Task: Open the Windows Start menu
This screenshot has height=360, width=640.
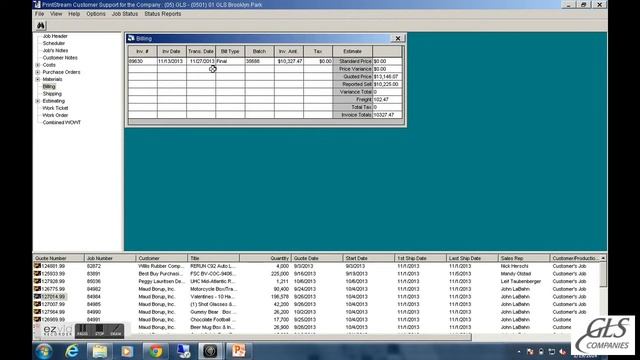Action: click(44, 351)
